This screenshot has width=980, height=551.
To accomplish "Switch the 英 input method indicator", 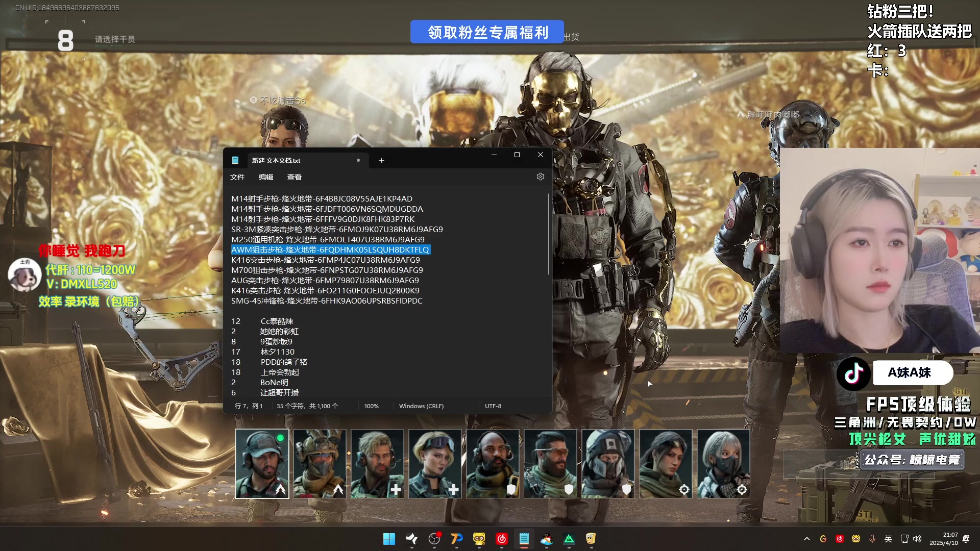I will [x=889, y=539].
